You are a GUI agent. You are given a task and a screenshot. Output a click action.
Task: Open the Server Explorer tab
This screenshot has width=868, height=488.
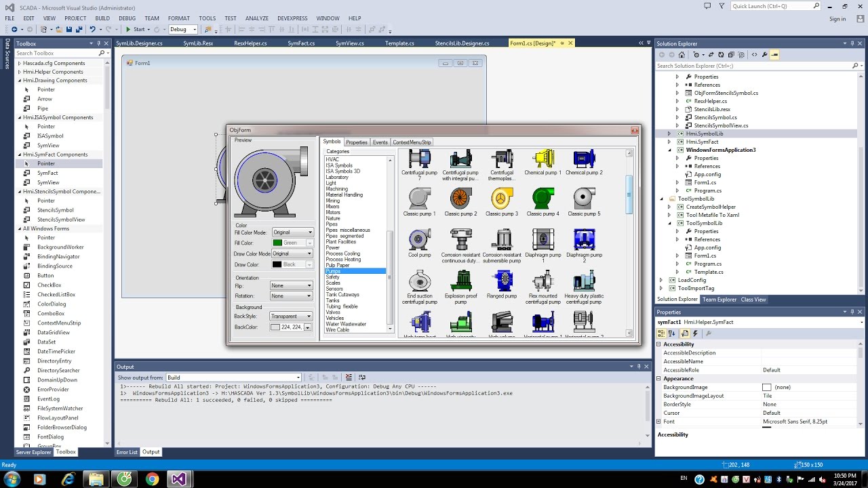coord(33,452)
